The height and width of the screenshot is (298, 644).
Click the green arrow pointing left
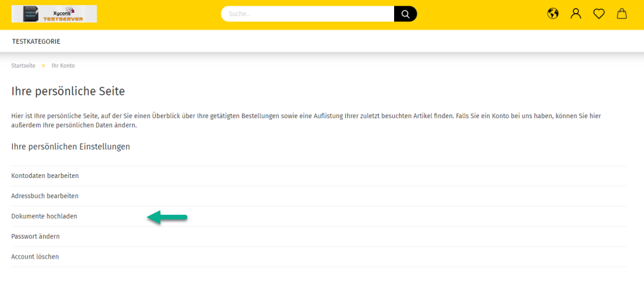point(167,217)
